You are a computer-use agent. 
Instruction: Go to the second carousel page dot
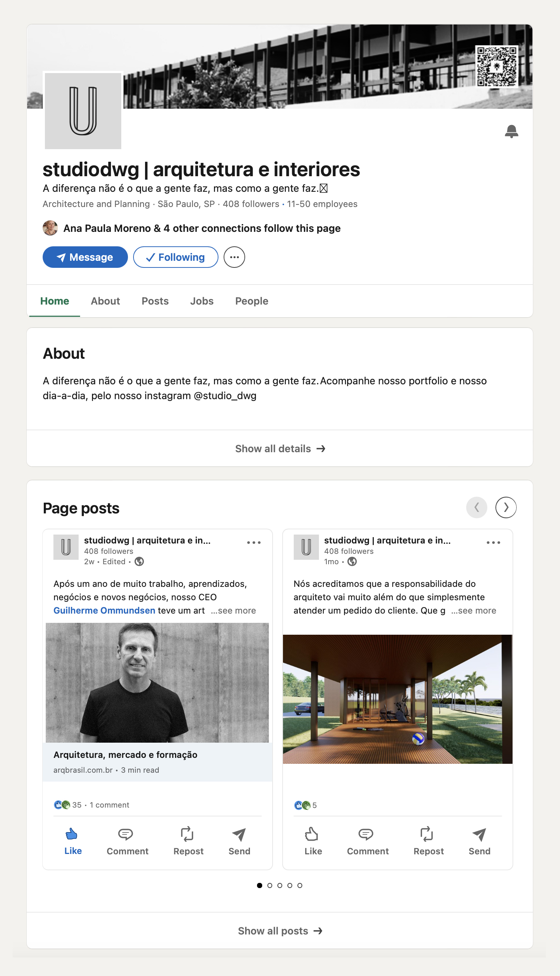click(270, 885)
